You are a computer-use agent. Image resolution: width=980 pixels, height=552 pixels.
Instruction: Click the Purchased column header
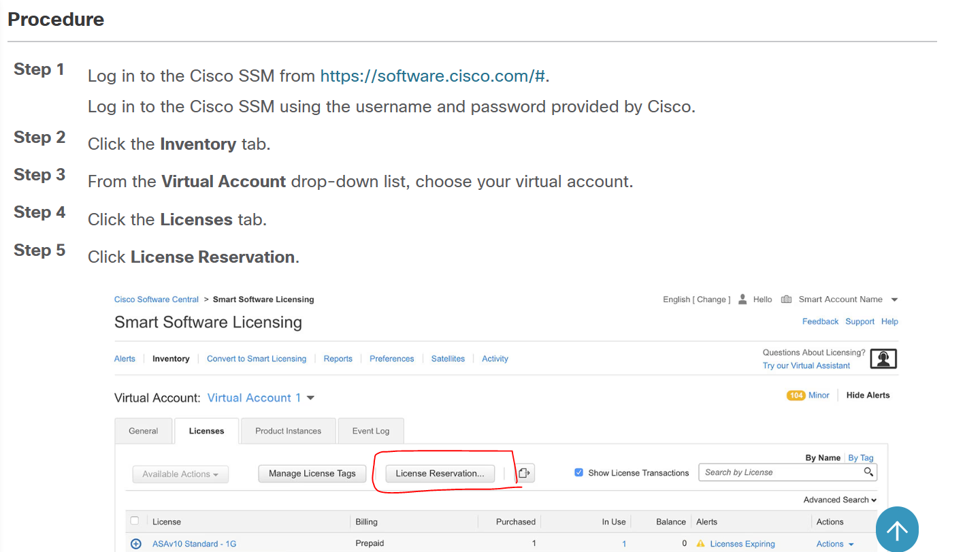pyautogui.click(x=516, y=522)
